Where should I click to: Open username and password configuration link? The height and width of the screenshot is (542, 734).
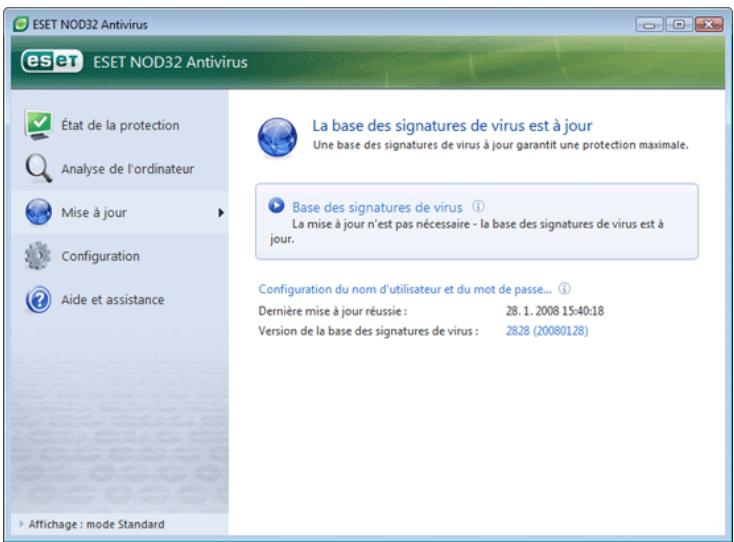click(x=405, y=289)
